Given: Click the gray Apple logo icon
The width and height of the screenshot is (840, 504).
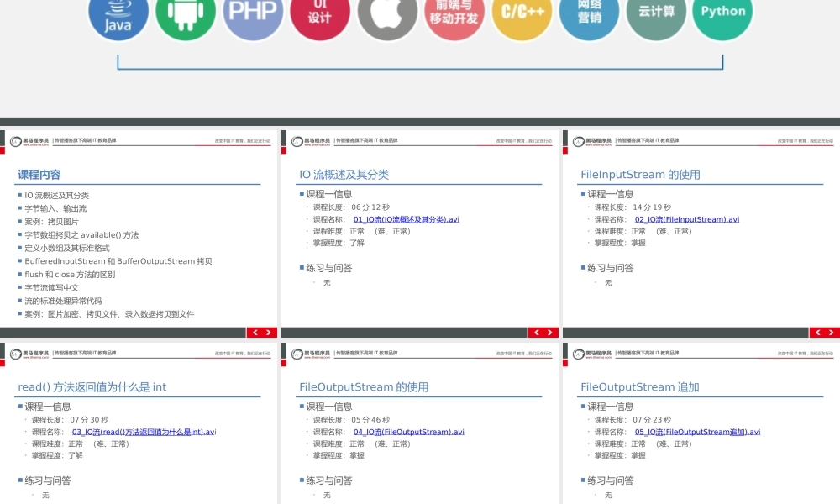Looking at the screenshot, I should click(x=387, y=14).
